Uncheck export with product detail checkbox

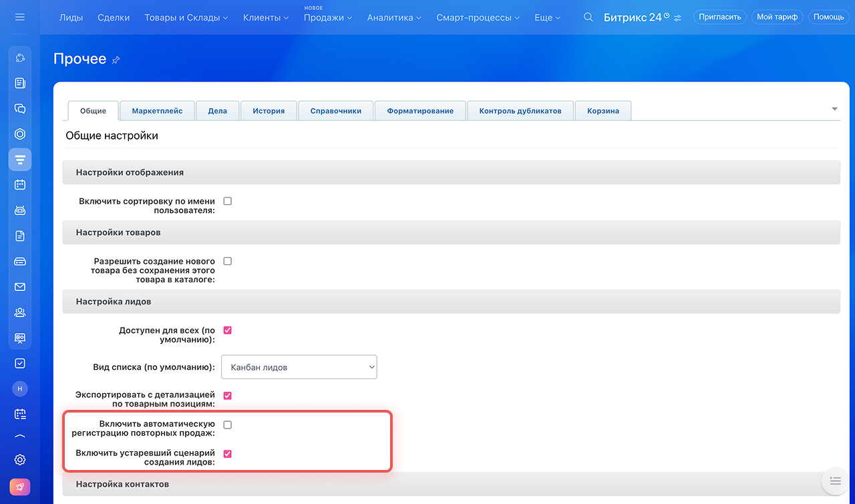227,395
